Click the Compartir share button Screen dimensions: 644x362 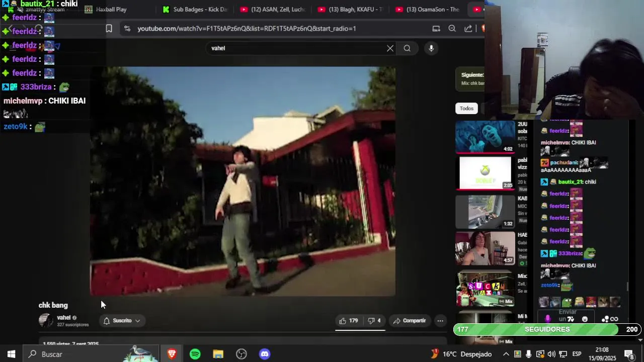click(410, 321)
